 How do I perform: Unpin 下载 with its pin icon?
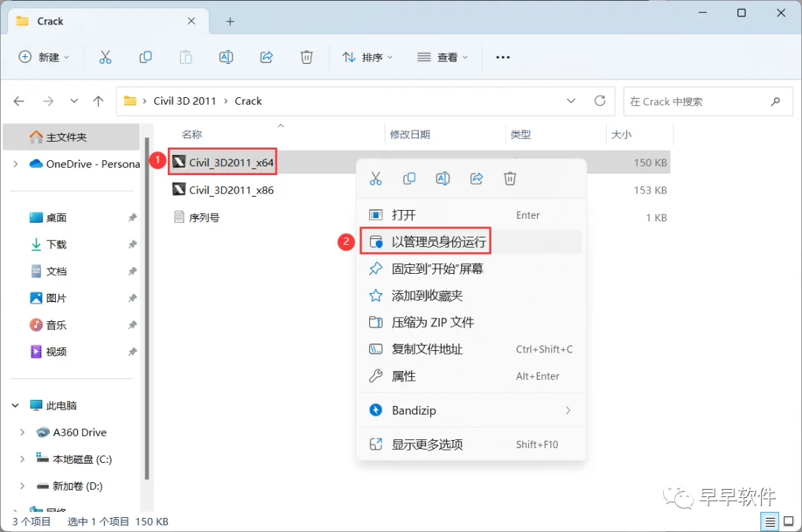click(x=132, y=244)
